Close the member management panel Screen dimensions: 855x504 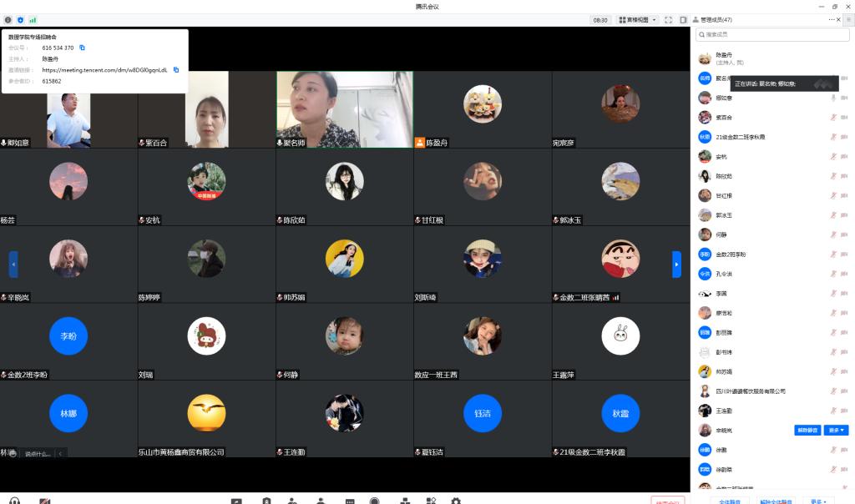[838, 19]
